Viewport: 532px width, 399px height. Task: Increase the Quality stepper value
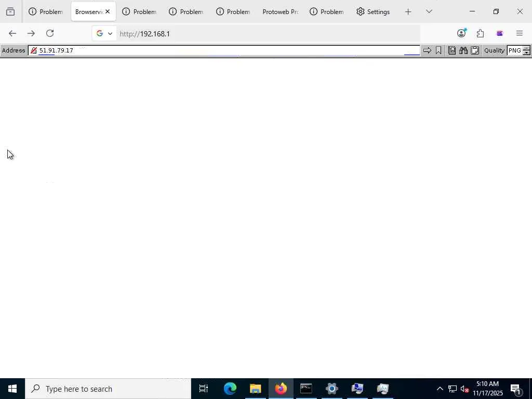(x=526, y=48)
